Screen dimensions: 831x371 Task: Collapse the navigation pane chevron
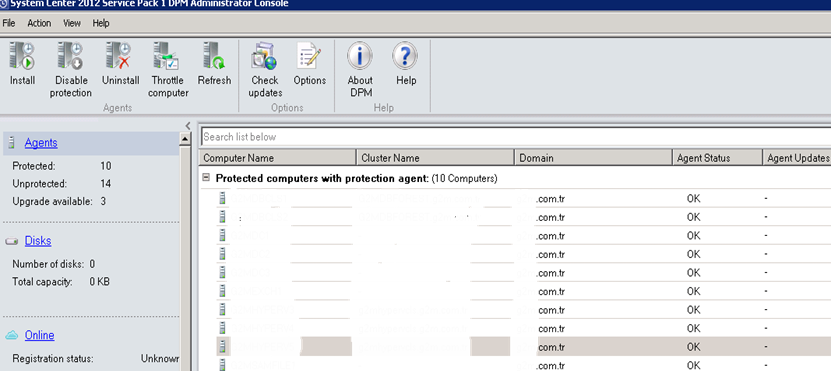coord(188,126)
